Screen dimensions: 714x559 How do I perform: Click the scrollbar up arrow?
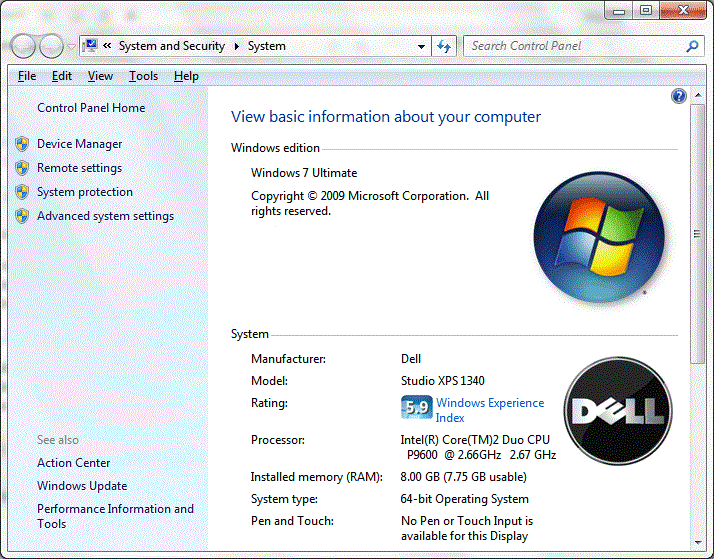pyautogui.click(x=697, y=95)
